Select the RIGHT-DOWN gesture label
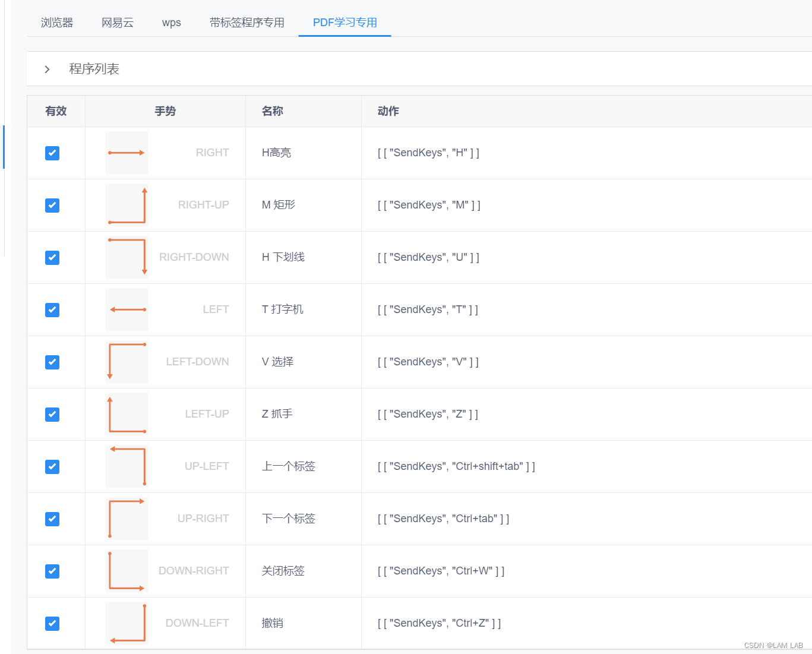Screen dimensions: 812x654 (194, 257)
